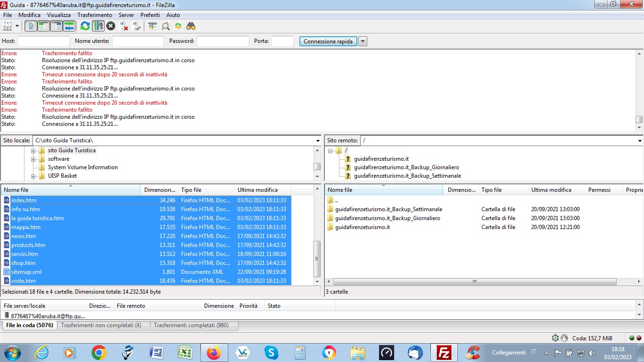Click the message log scrollbar thumb
Viewport: 644px width, 362px height.
(639, 119)
